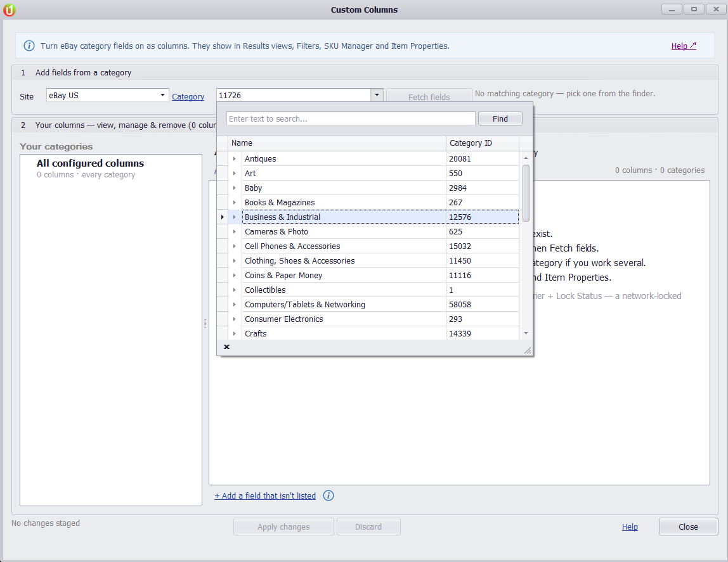728x562 pixels.
Task: Click the Close button
Action: click(x=688, y=527)
